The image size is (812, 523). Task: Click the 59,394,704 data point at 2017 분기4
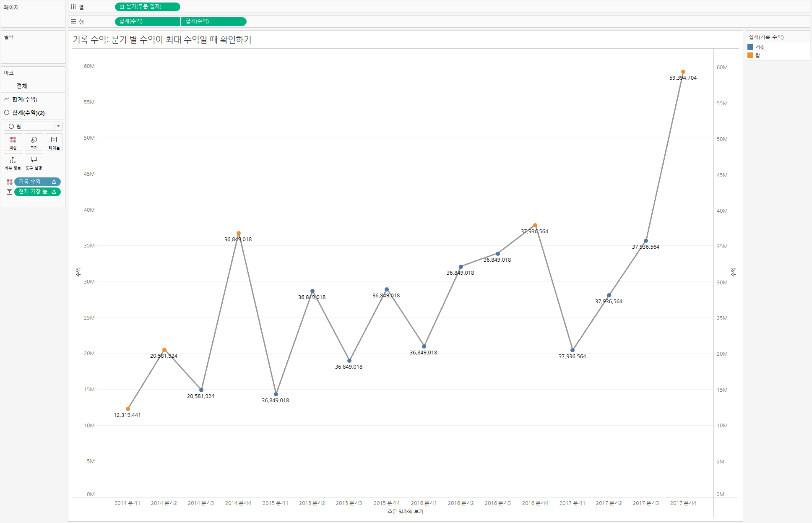tap(683, 72)
